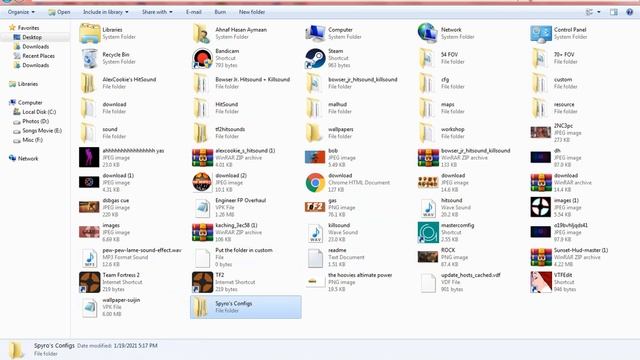
Task: Toggle the preview pane button
Action: point(613,12)
